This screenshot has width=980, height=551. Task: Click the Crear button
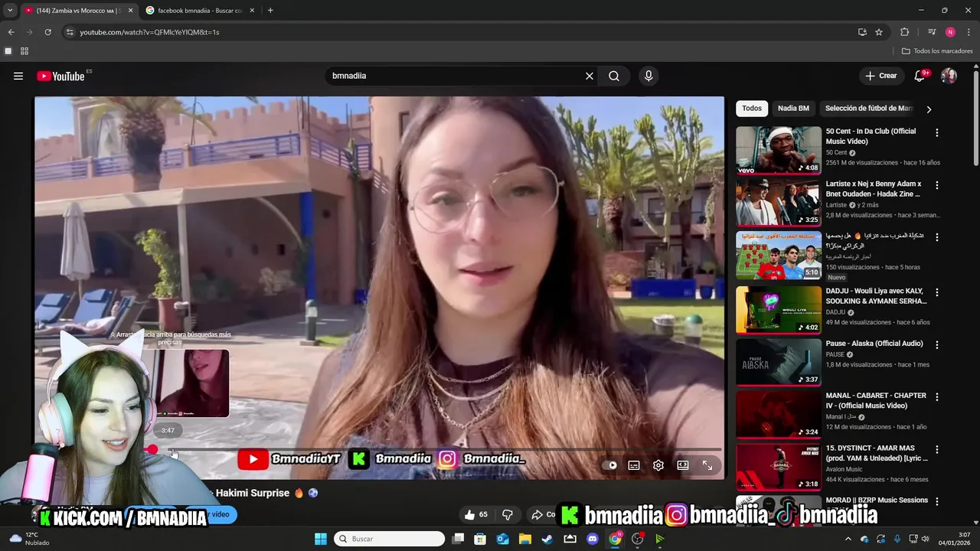click(x=880, y=76)
